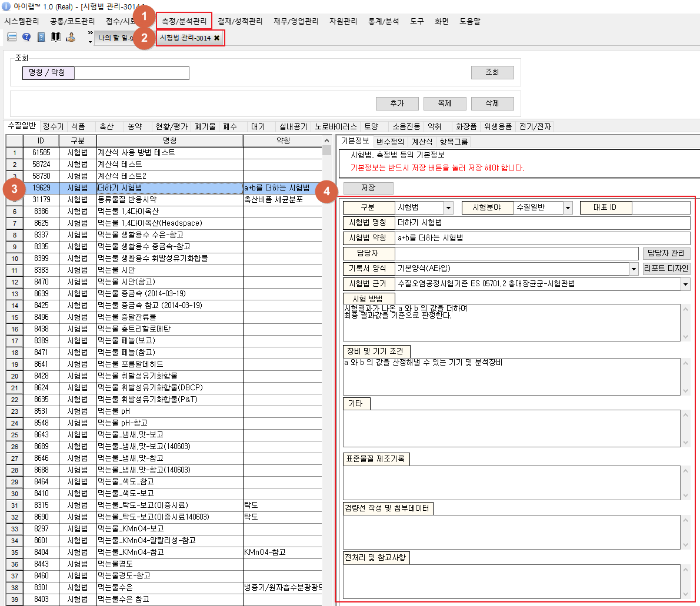Screen dimensions: 700x606
Task: Click the list view toolbar icon
Action: pos(11,37)
